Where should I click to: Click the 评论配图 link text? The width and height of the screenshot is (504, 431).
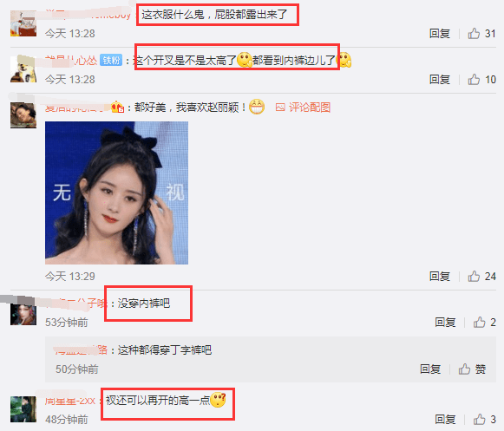[310, 108]
